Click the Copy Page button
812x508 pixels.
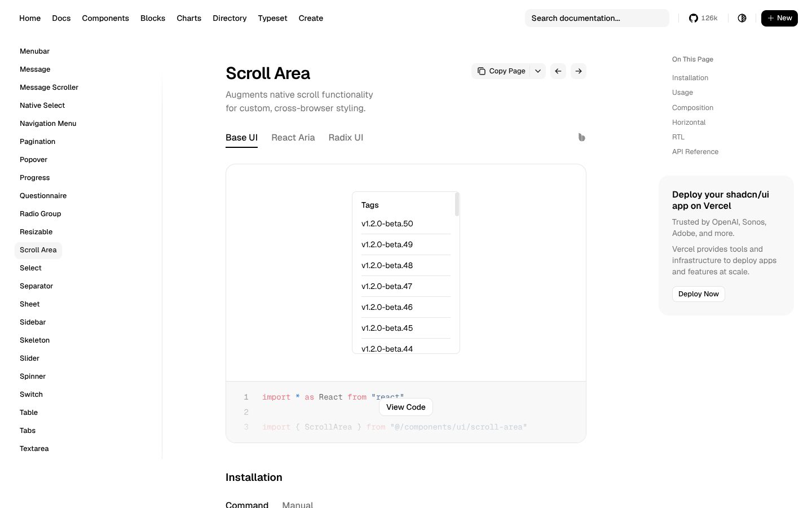click(501, 71)
